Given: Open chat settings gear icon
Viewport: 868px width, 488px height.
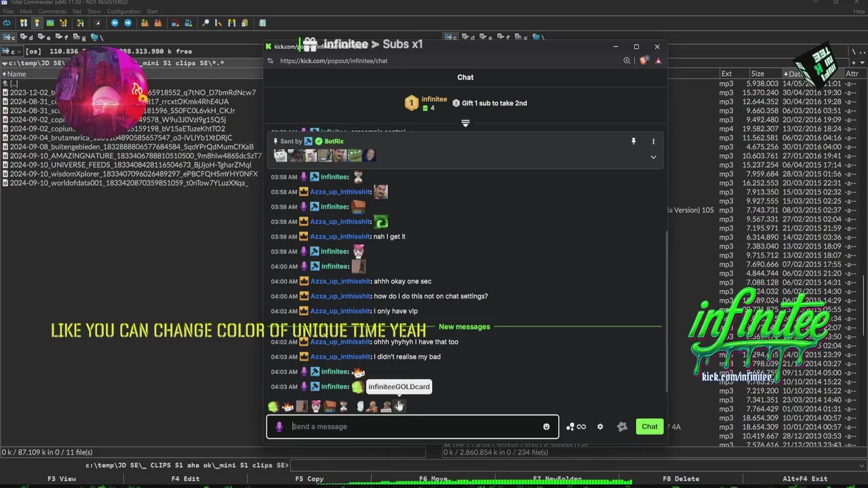Looking at the screenshot, I should [599, 426].
